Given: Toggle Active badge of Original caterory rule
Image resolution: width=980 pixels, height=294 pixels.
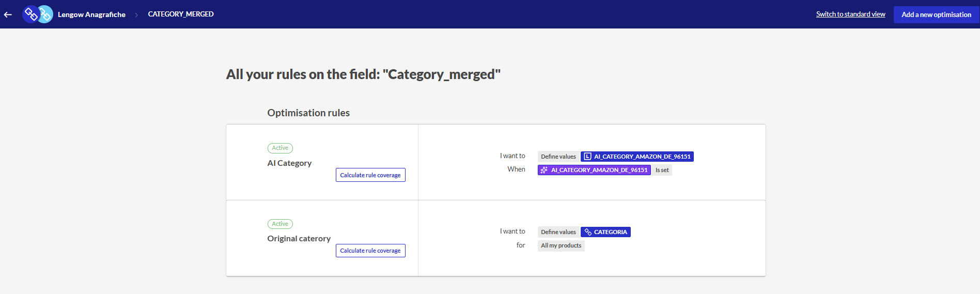Looking at the screenshot, I should pos(280,224).
